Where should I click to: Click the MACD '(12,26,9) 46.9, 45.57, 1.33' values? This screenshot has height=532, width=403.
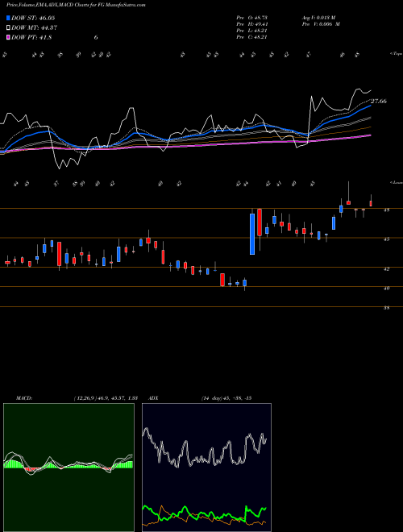coord(105,398)
